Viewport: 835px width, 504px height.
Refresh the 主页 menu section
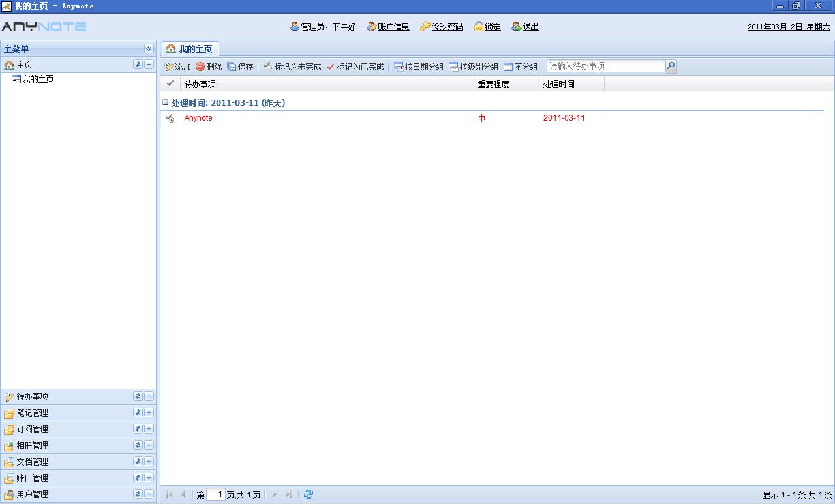(138, 65)
